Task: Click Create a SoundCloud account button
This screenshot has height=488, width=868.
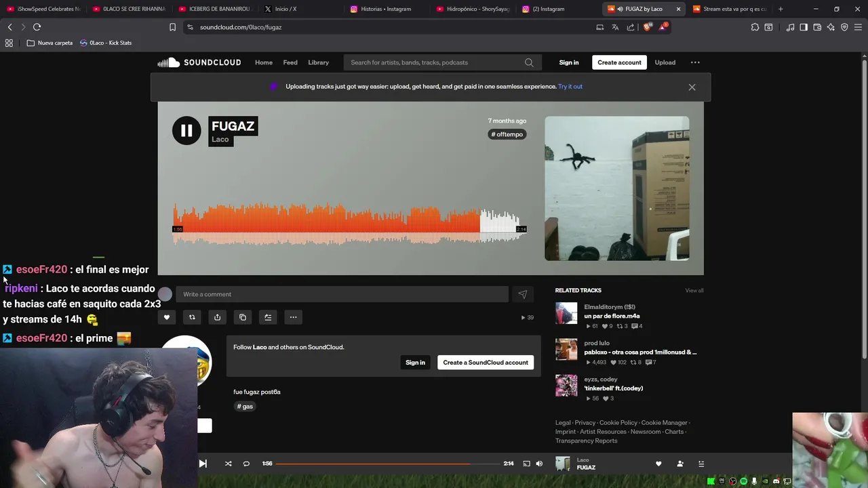Action: (486, 363)
